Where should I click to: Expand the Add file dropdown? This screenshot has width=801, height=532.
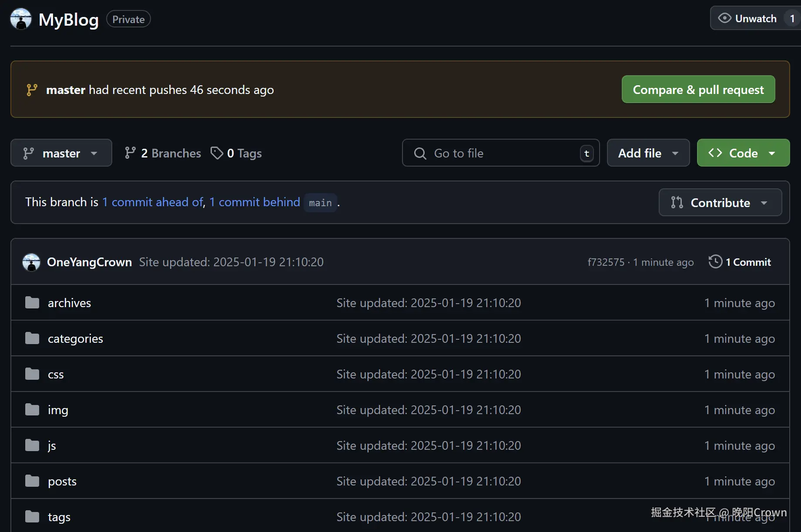pyautogui.click(x=648, y=153)
